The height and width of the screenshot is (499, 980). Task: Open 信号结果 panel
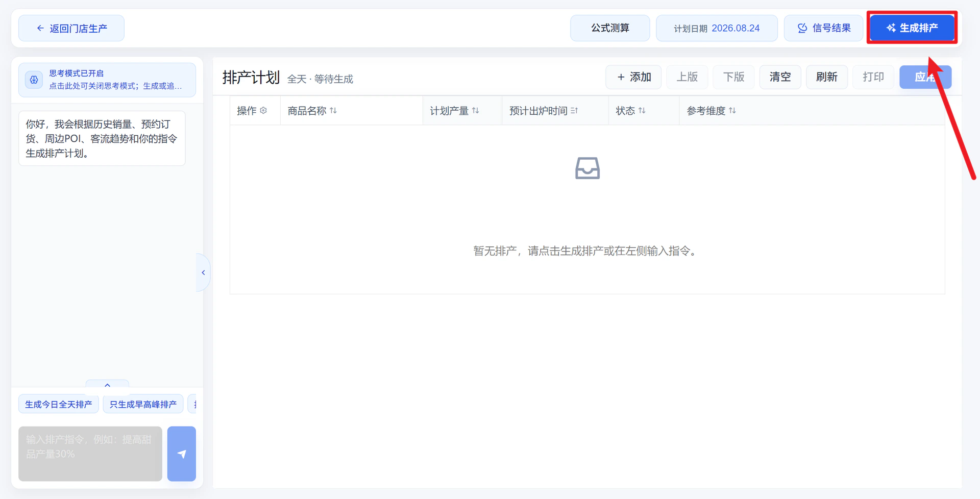824,28
